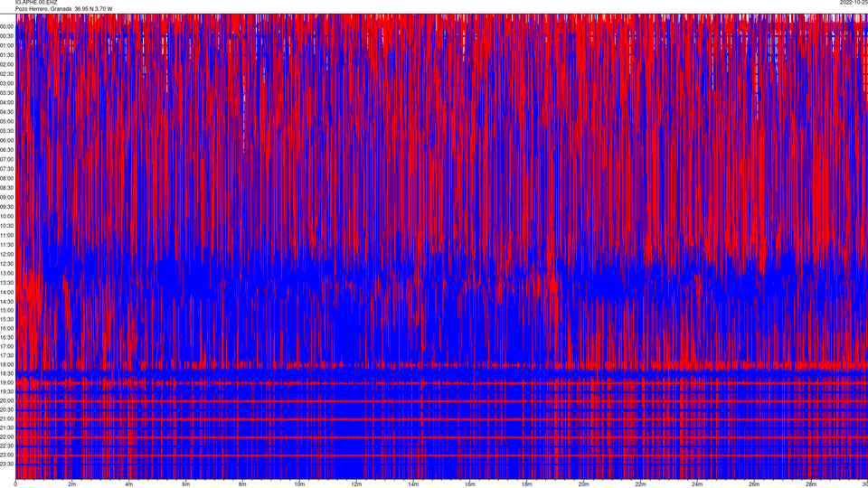
Task: Select the 07:30 time row label
Action: pyautogui.click(x=6, y=169)
